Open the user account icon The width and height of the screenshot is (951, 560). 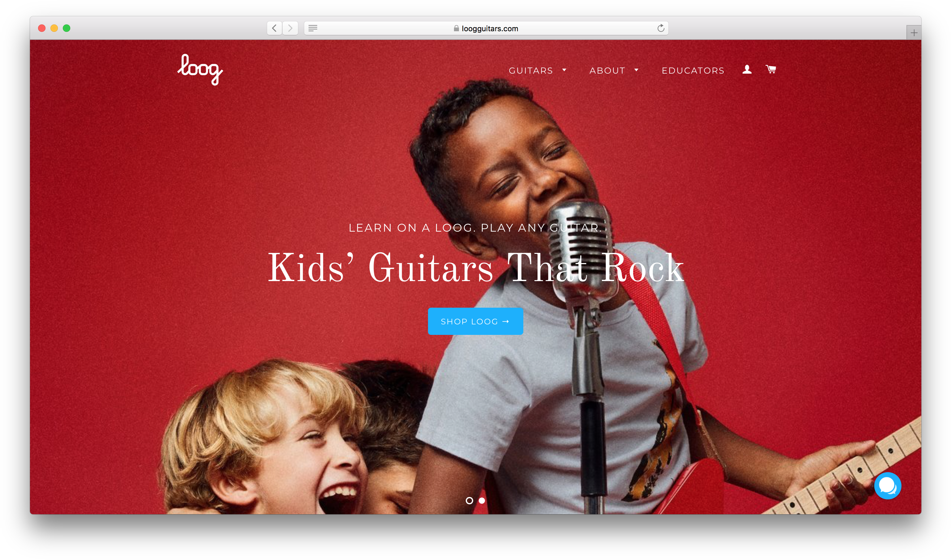(x=747, y=70)
